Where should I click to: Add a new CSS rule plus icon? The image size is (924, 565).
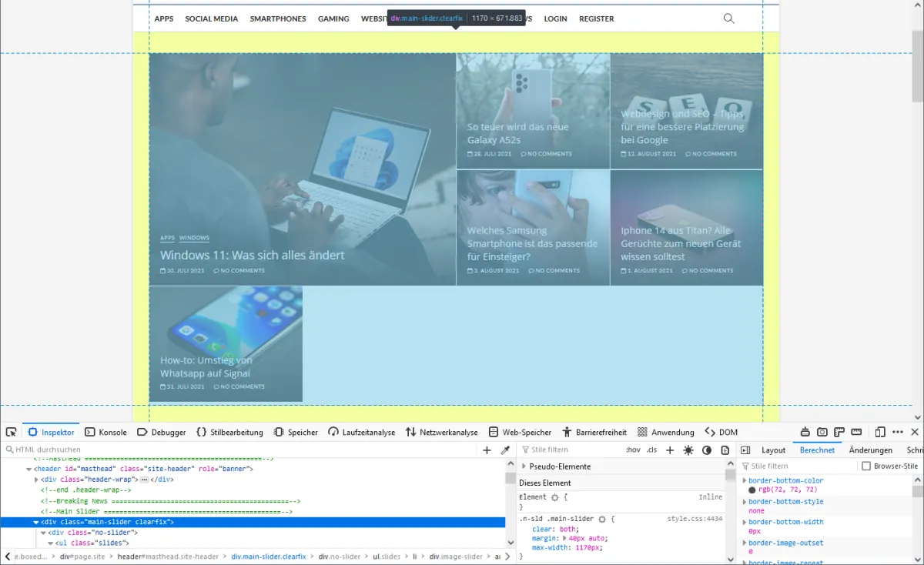pyautogui.click(x=670, y=450)
